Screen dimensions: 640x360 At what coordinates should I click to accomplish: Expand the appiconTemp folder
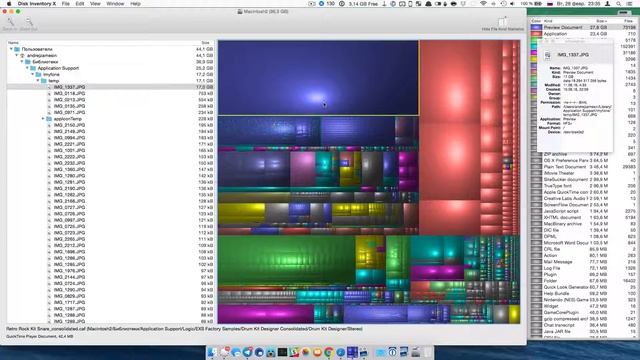43,119
